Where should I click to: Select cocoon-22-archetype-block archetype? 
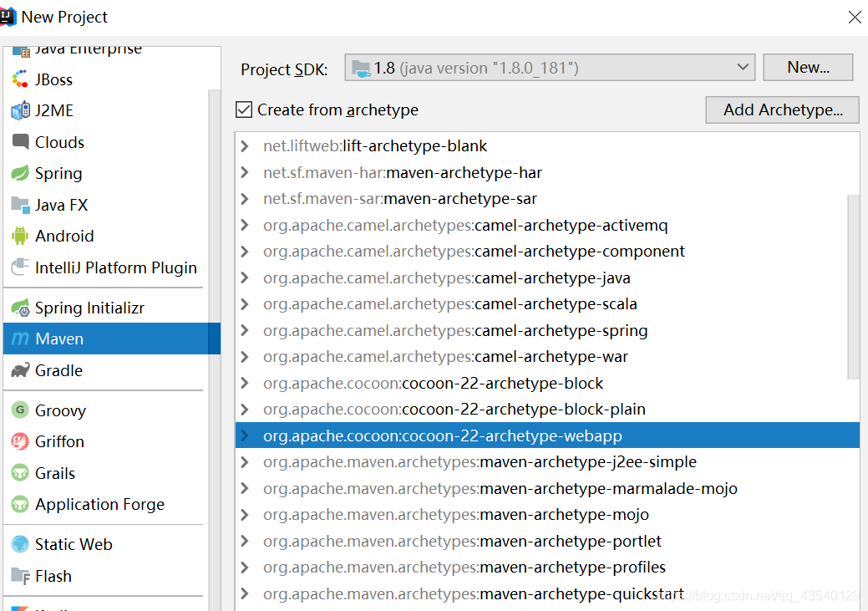coord(547,383)
